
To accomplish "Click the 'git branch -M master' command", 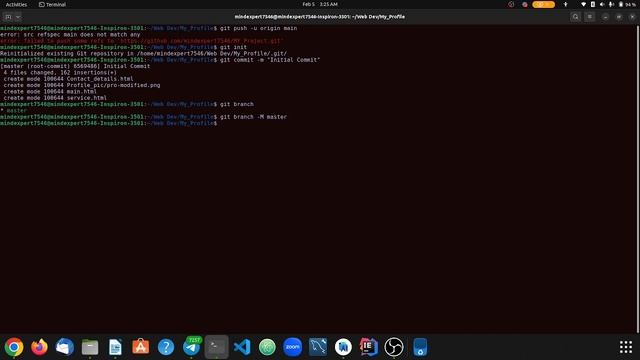I will (253, 117).
